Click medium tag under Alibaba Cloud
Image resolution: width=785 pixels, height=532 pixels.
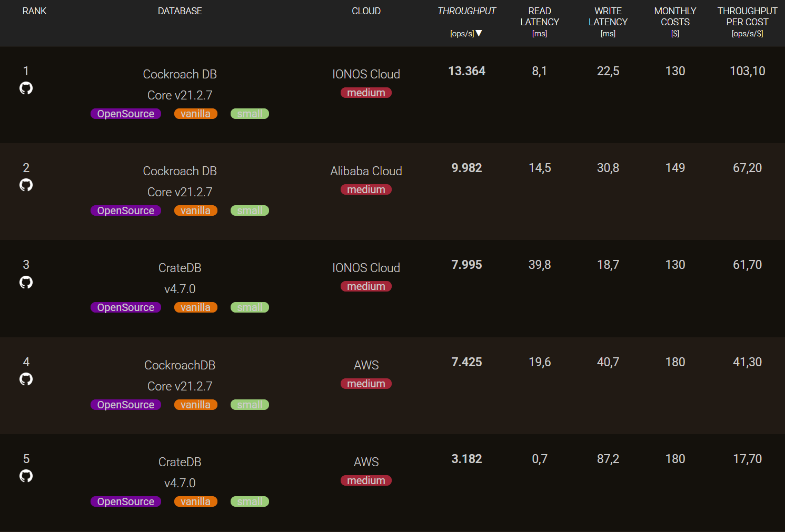click(x=366, y=189)
